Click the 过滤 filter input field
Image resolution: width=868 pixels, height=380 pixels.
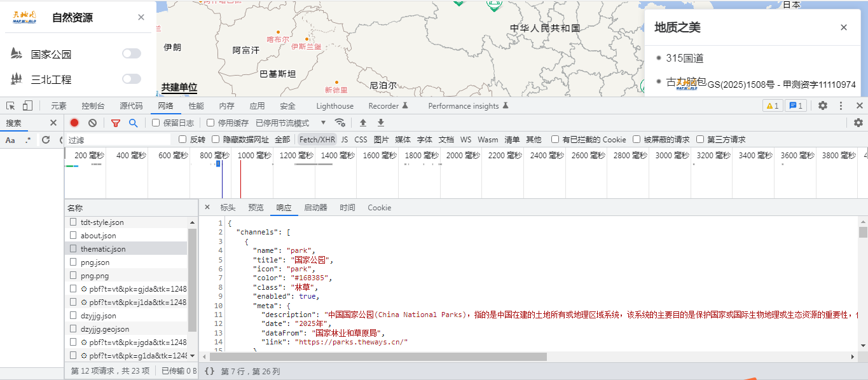[x=118, y=140]
